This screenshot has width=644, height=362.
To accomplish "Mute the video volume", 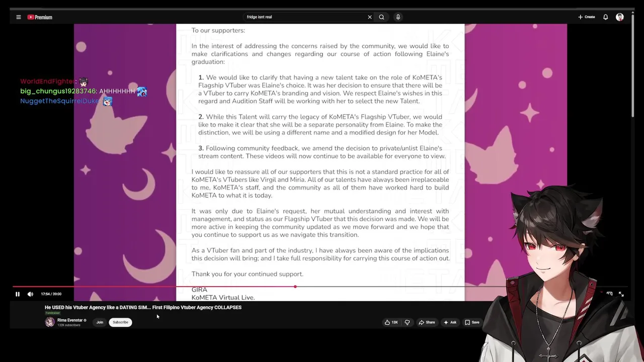I will [x=30, y=294].
